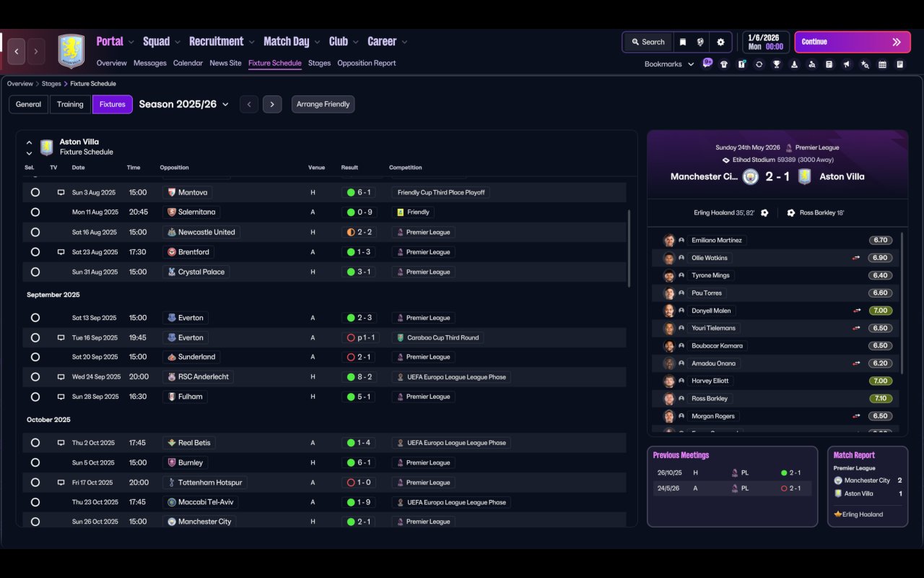Click the TV icon on the Tottenham Hotspur row
924x578 pixels.
[61, 483]
